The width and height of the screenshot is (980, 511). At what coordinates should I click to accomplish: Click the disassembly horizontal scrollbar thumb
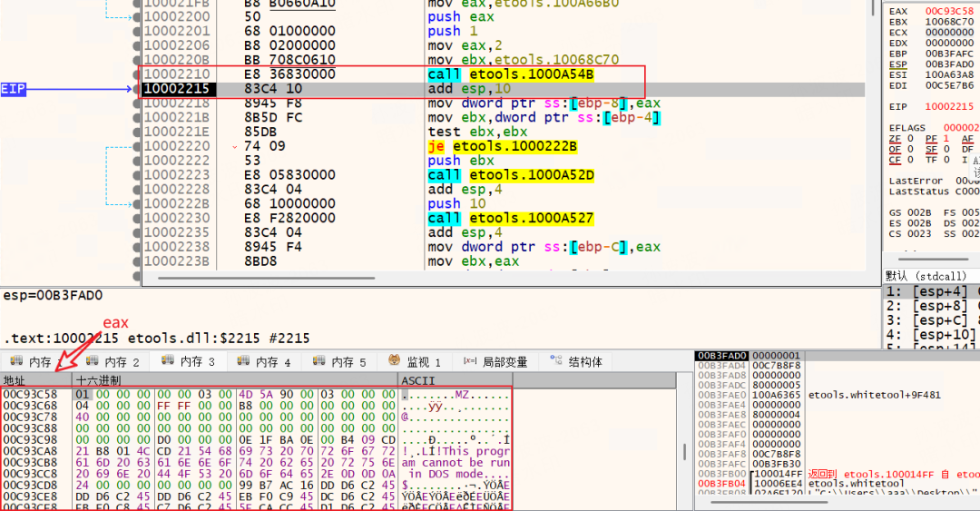(x=266, y=278)
